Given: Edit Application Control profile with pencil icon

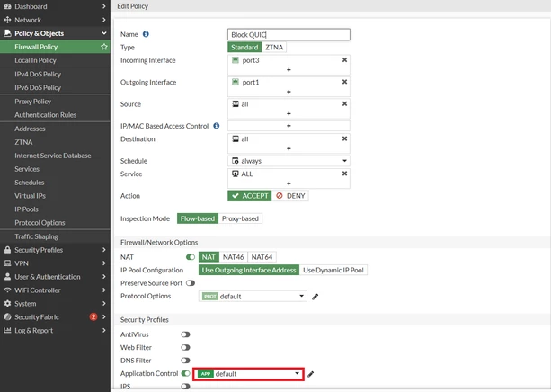Looking at the screenshot, I should 311,374.
